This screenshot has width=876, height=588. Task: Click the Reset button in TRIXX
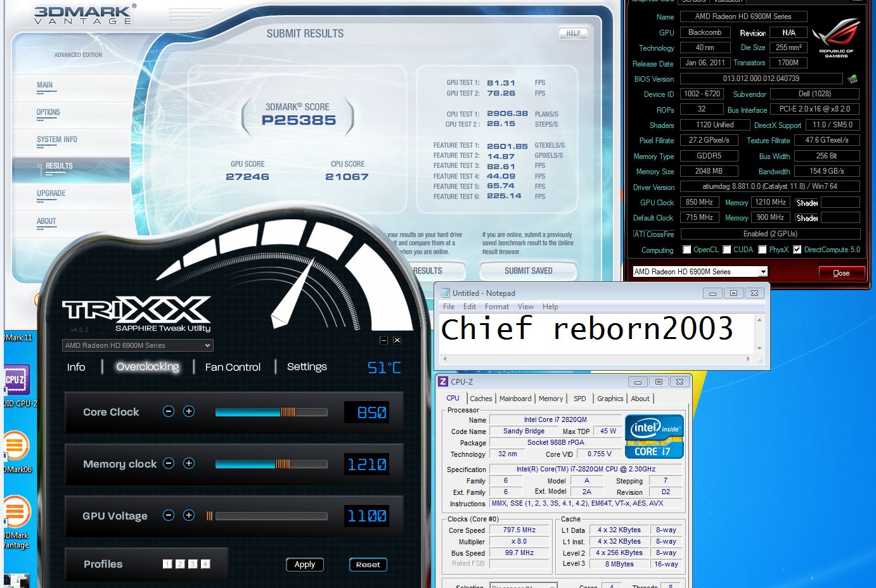pyautogui.click(x=368, y=565)
